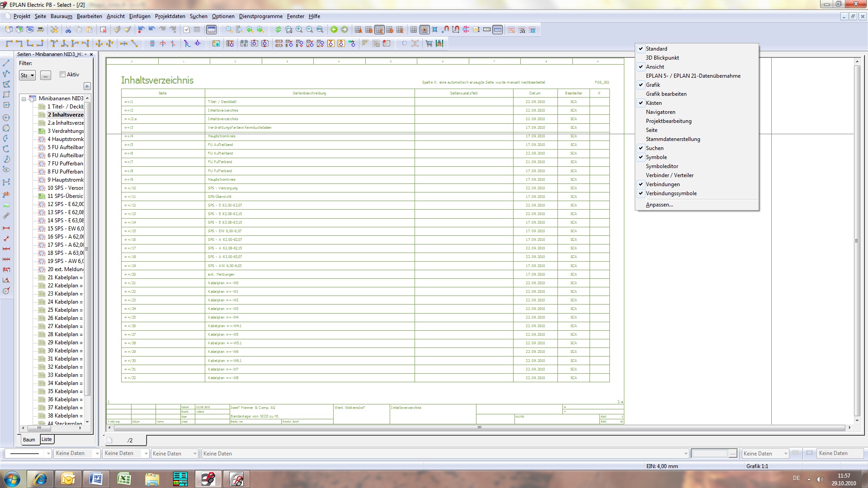Click the drawing area vertical scrollbar thumb

(857, 241)
